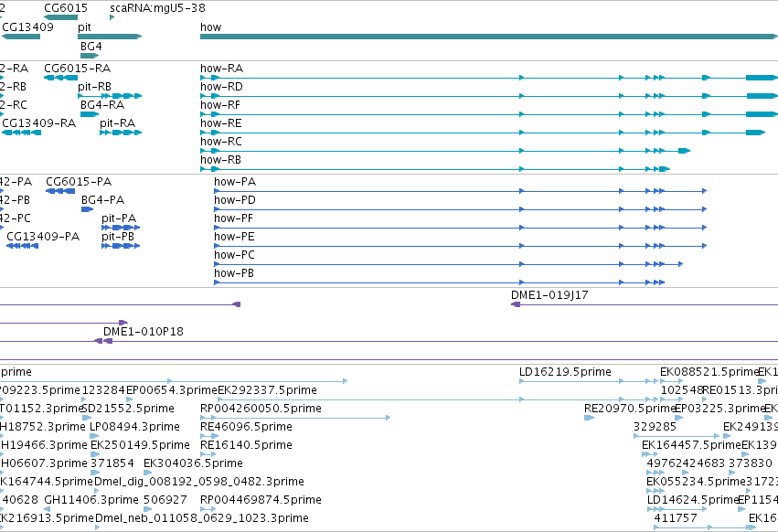Click the CG6015-PA protein feature
Image resolution: width=778 pixels, height=532 pixels.
point(60,190)
